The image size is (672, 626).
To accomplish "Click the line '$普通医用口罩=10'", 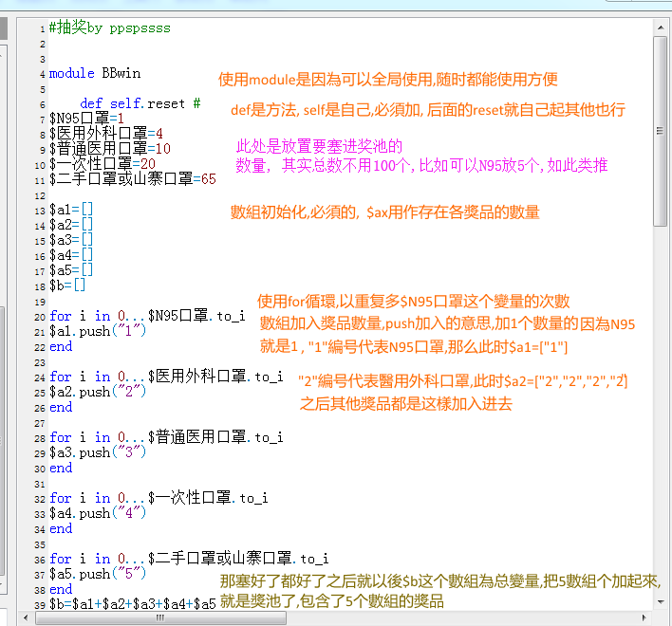I will 110,149.
